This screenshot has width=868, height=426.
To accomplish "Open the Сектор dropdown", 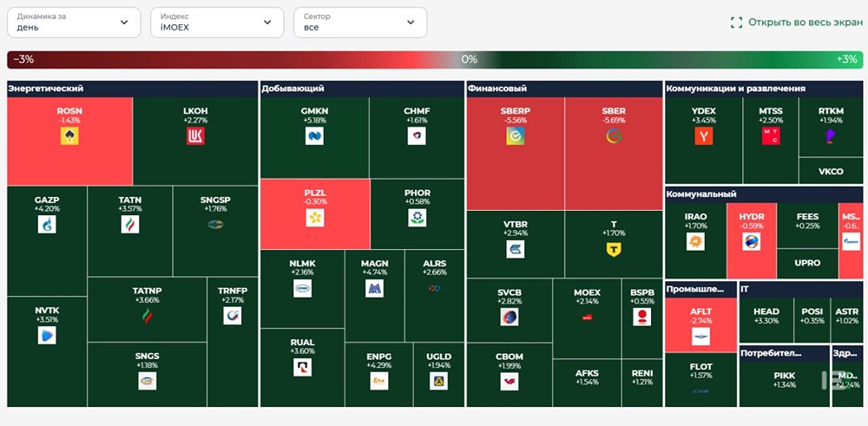I will coord(360,23).
